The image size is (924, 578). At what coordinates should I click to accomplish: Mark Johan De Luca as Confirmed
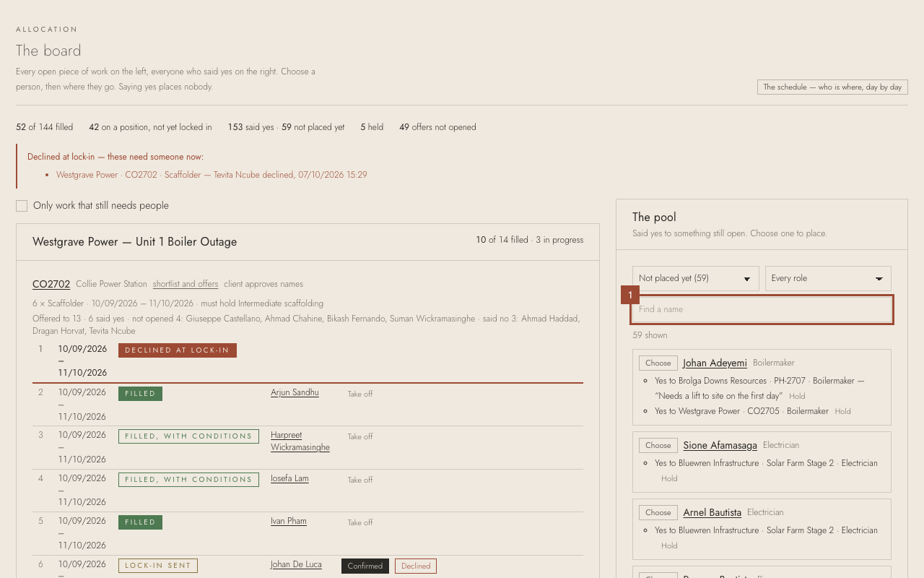[365, 566]
